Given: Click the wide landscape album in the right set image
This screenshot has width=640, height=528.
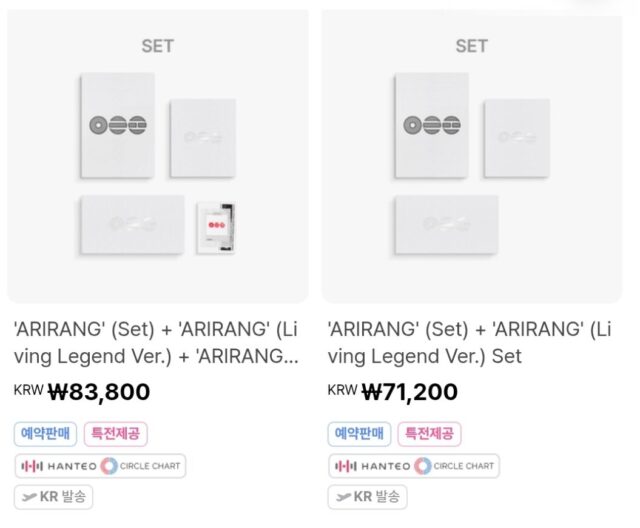Looking at the screenshot, I should tap(446, 223).
